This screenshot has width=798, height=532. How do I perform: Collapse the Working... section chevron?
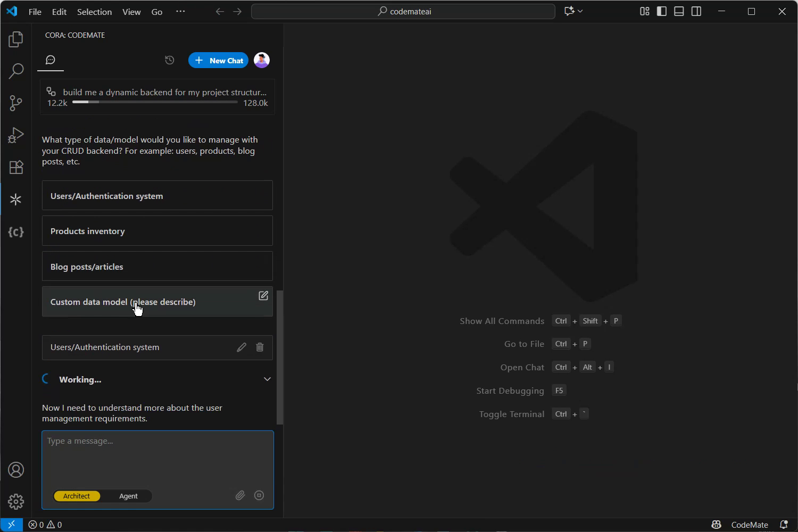[267, 379]
